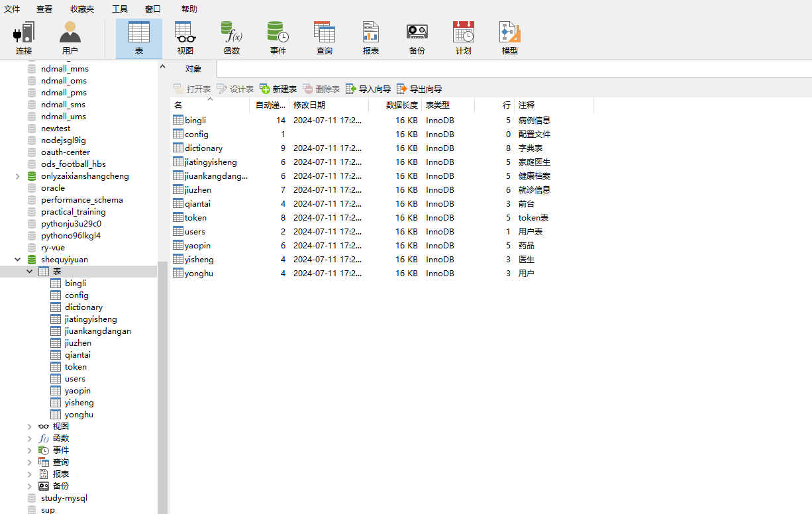Image resolution: width=812 pixels, height=514 pixels.
Task: Switch to the 视图 (Views) object type
Action: pos(185,38)
